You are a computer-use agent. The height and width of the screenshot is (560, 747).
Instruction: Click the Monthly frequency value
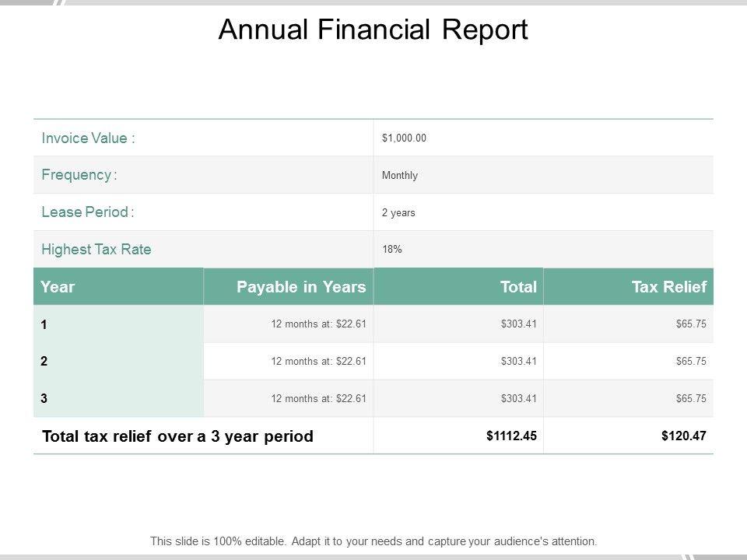click(x=400, y=176)
